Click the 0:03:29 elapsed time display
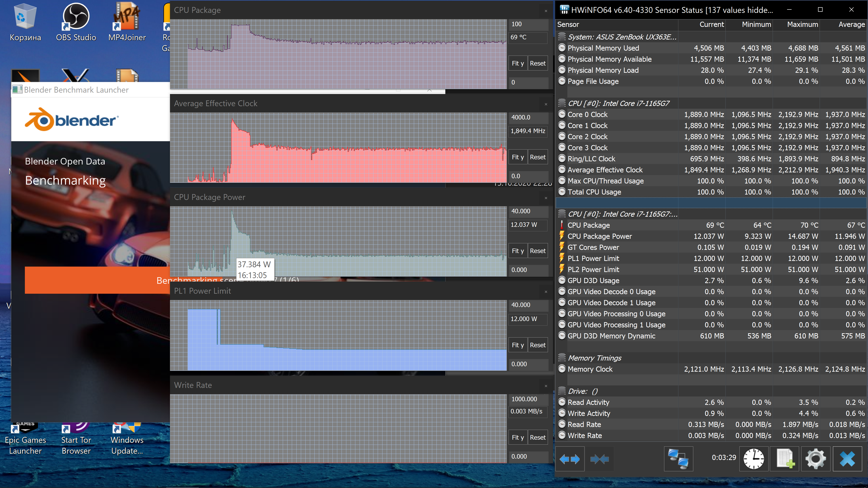Screen dimensions: 868x488 pos(724,457)
